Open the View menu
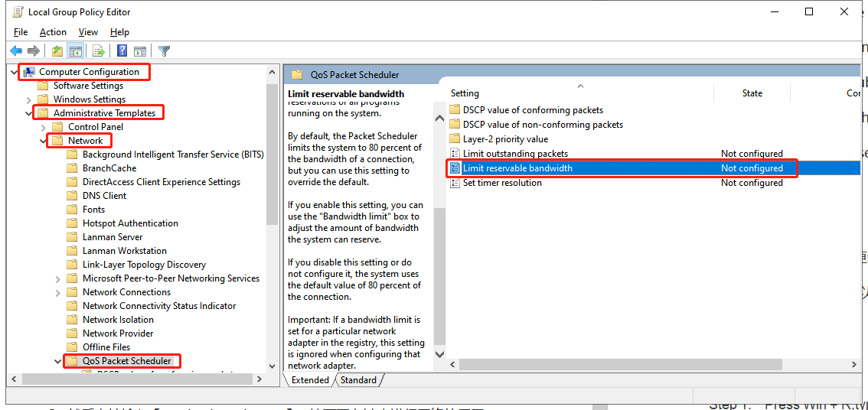 (x=89, y=32)
